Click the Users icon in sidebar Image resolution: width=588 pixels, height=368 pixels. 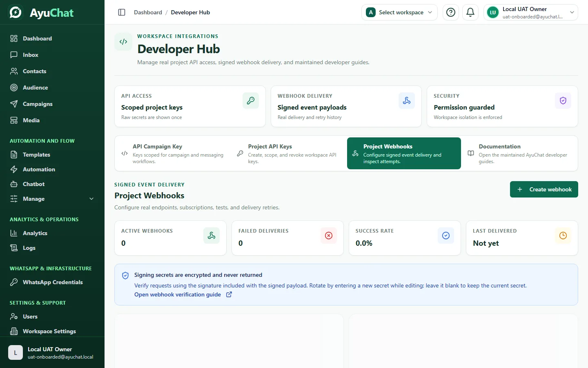pos(14,316)
